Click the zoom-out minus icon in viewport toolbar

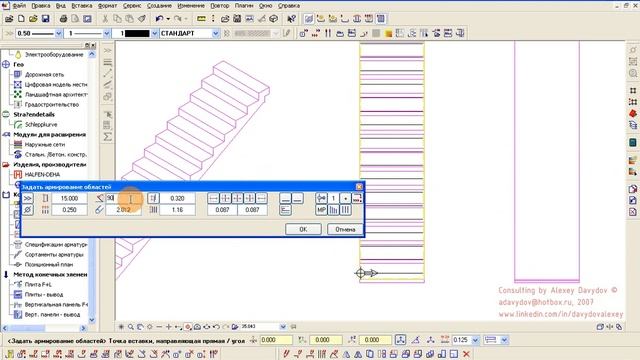coord(159,327)
